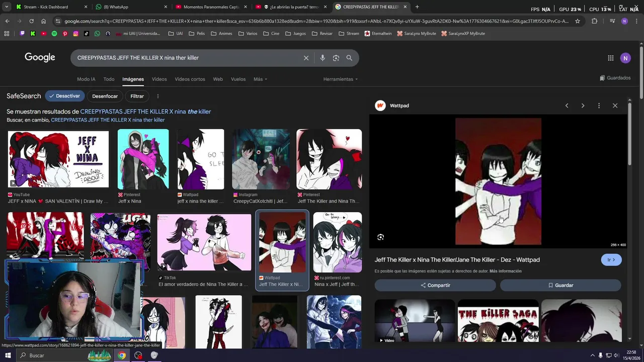Open the tab search dropdown arrow
644x362 pixels.
tap(7, 7)
